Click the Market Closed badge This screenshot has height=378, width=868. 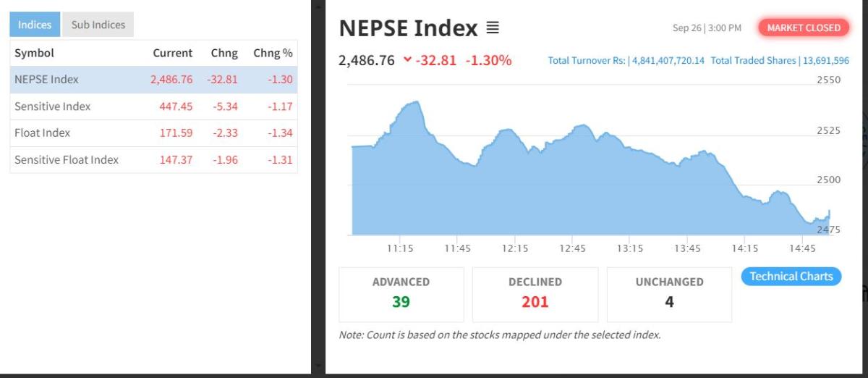pos(804,28)
